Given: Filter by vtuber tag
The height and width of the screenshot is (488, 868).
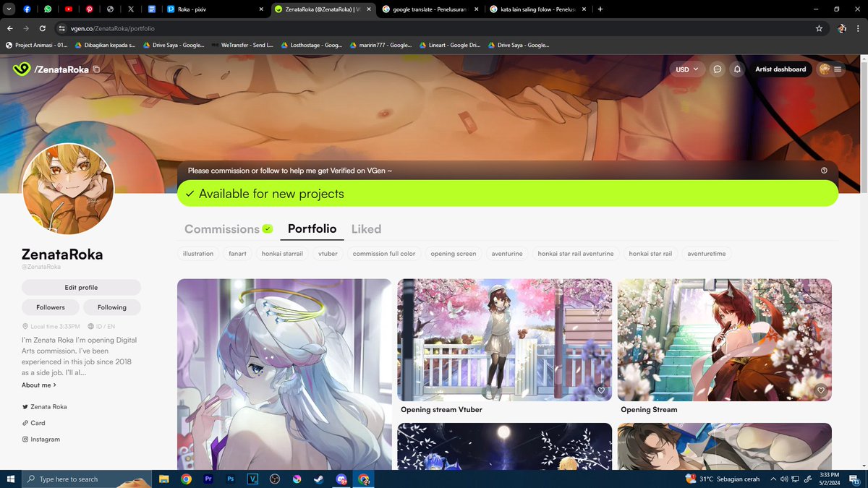Looking at the screenshot, I should pyautogui.click(x=328, y=254).
